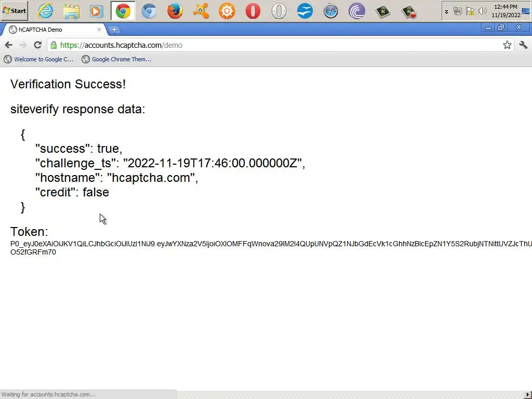Launch the white Opera icon
This screenshot has width=532, height=399.
[x=279, y=11]
